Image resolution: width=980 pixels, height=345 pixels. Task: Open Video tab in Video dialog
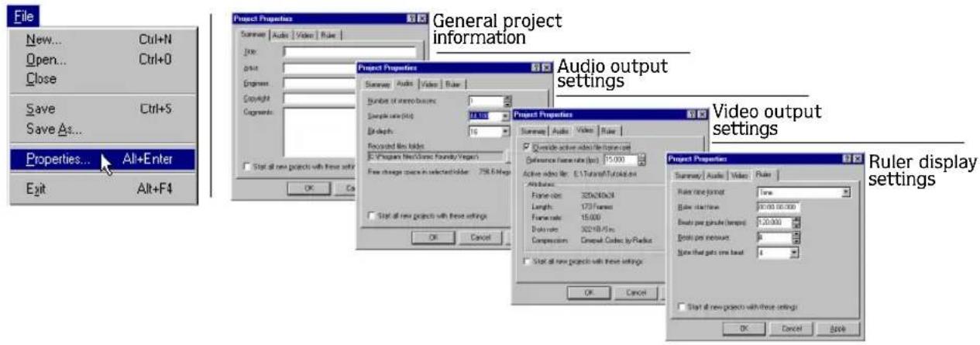[x=585, y=130]
